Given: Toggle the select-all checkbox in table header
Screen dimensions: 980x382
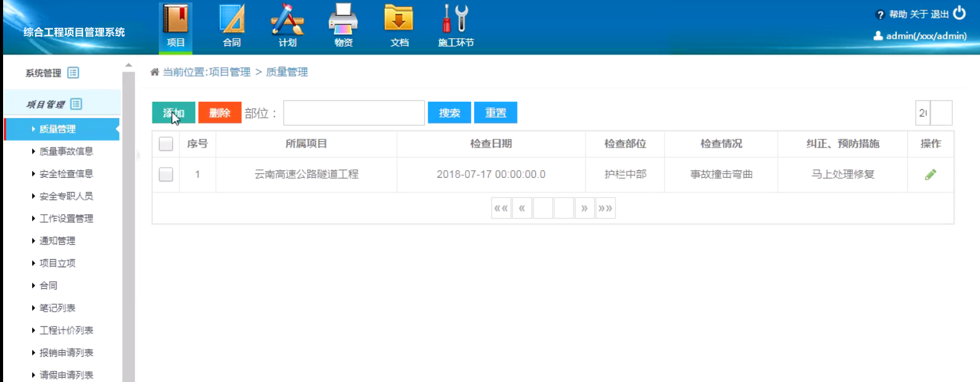Looking at the screenshot, I should tap(166, 144).
